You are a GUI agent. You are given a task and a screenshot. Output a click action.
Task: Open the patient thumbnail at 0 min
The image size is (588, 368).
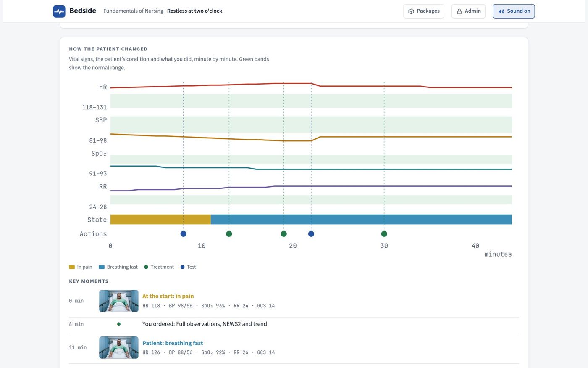pos(119,301)
